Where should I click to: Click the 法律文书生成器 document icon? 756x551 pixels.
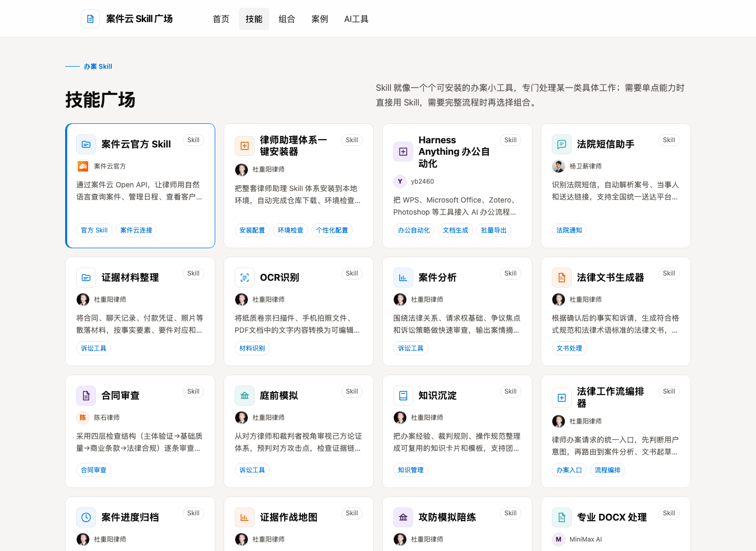click(562, 278)
